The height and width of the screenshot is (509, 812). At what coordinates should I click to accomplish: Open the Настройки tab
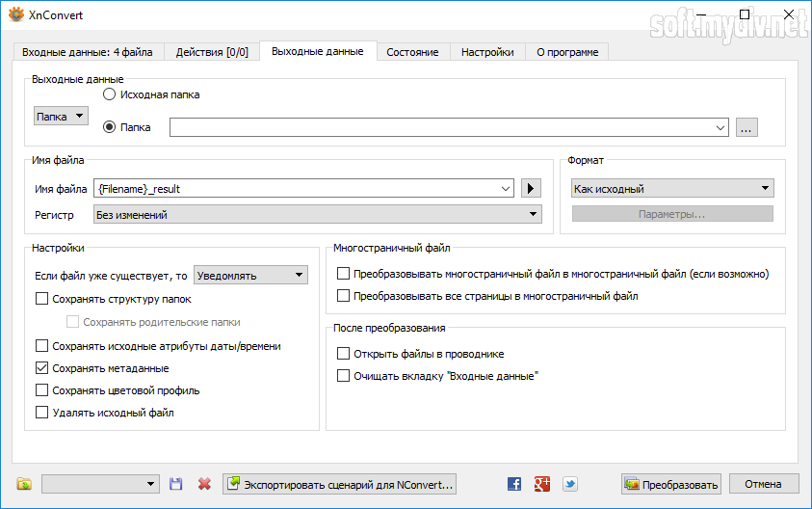487,52
